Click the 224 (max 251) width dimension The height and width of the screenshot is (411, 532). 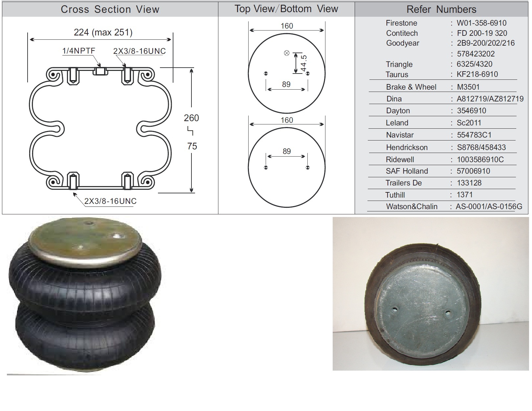[x=103, y=32]
